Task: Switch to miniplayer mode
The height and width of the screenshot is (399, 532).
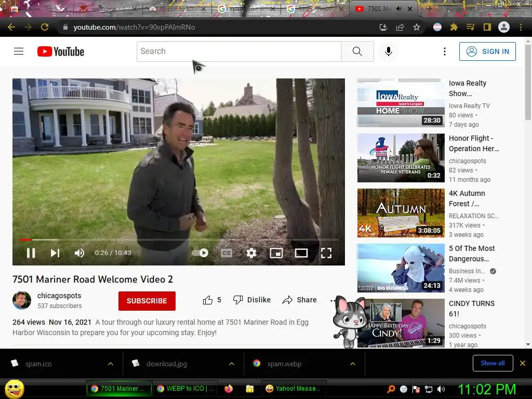Action: pos(276,253)
